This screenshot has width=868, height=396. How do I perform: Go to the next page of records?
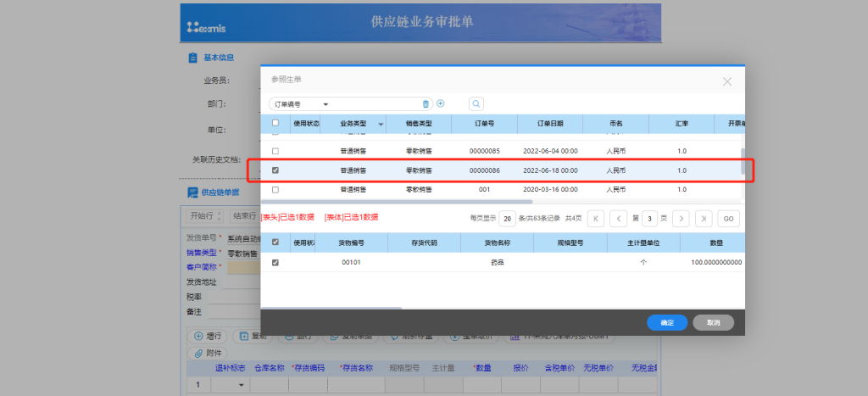pyautogui.click(x=682, y=218)
